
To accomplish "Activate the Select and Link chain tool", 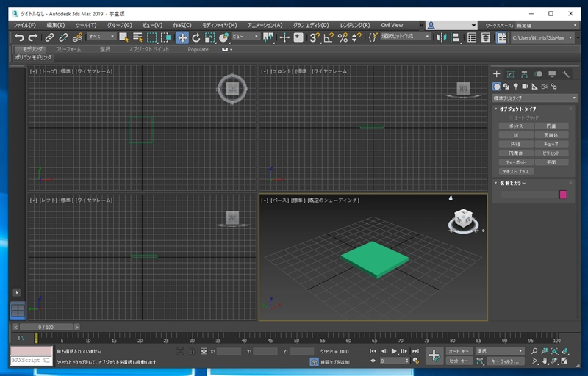I will (49, 37).
